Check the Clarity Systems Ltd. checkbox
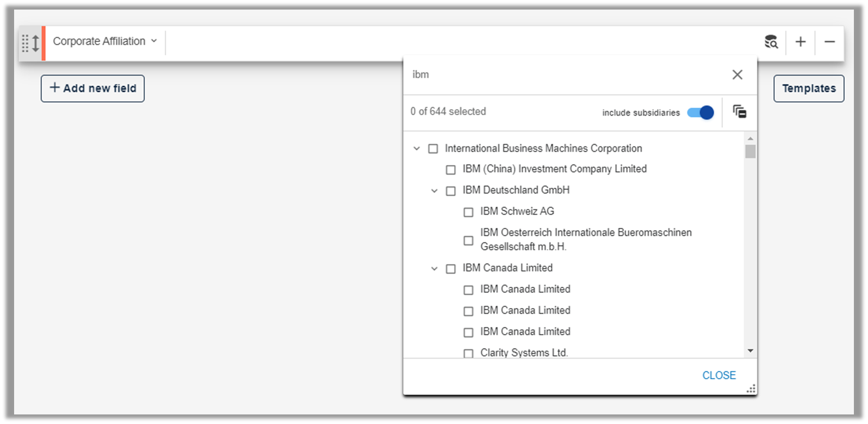The image size is (868, 424). pyautogui.click(x=468, y=354)
